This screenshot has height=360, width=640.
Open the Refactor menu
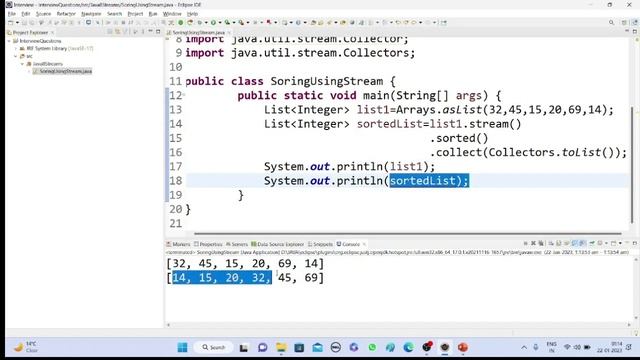(66, 14)
